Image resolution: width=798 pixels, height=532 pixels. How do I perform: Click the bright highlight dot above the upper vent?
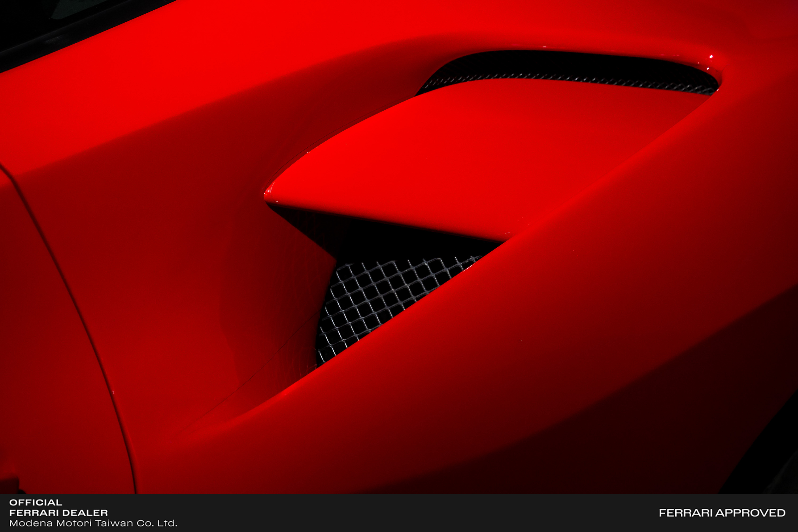coord(711,57)
